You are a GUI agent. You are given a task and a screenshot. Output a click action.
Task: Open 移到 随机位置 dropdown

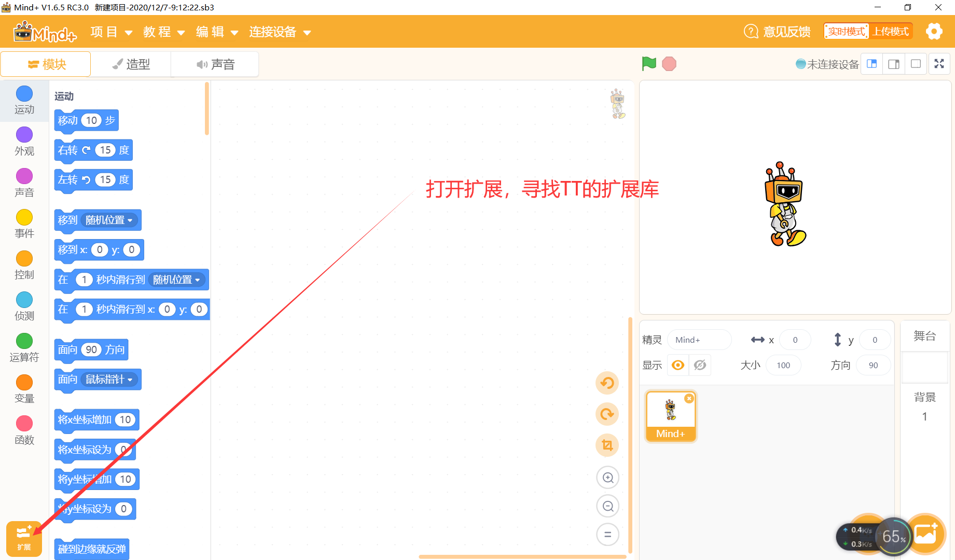tap(109, 220)
